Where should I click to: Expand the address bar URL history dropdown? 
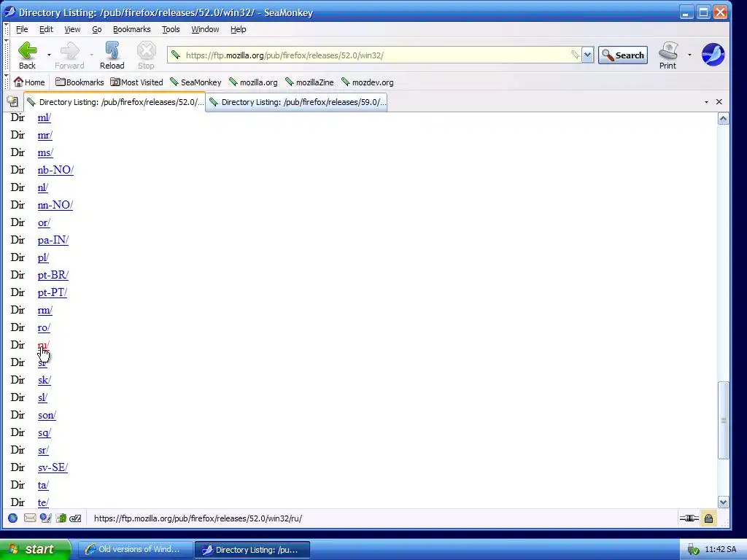click(x=588, y=55)
